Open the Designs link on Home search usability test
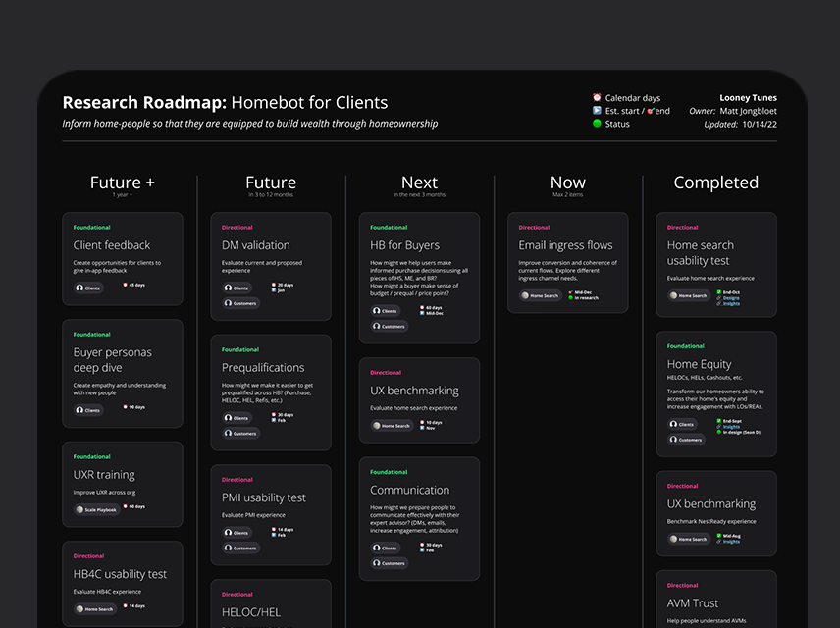This screenshot has height=628, width=840. tap(730, 298)
